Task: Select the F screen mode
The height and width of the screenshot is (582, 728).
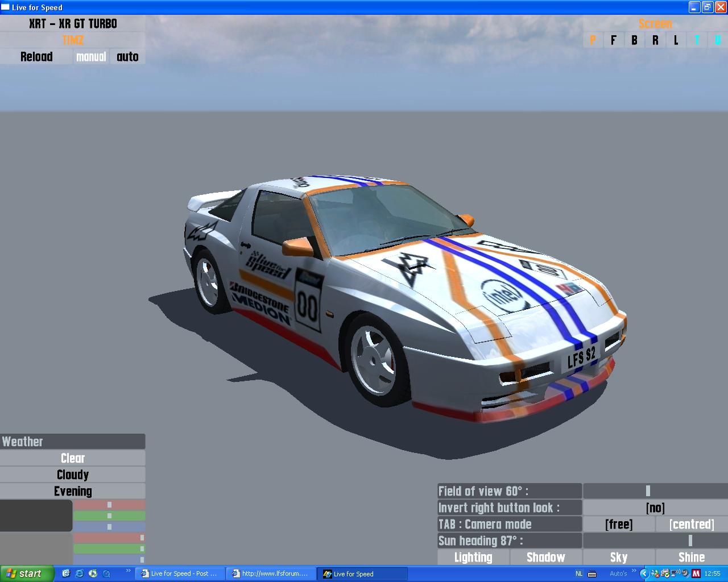Action: click(613, 40)
